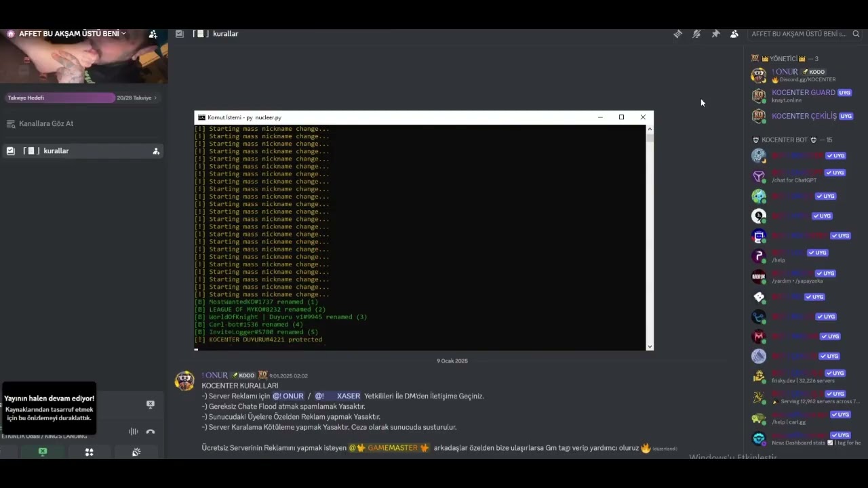
Task: Click invite icon on kurallar channel row
Action: pyautogui.click(x=156, y=151)
